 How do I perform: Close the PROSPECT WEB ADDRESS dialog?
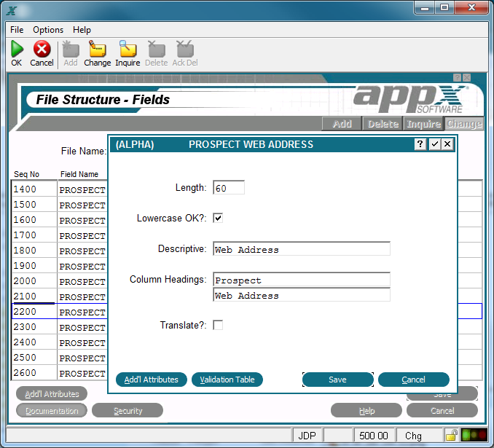[x=447, y=144]
